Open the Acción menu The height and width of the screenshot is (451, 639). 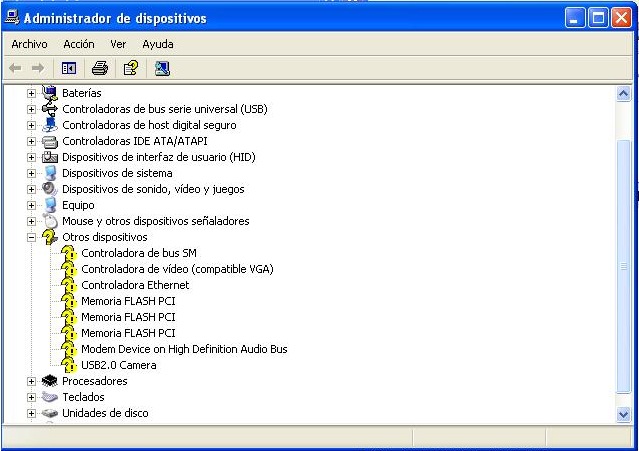(79, 44)
